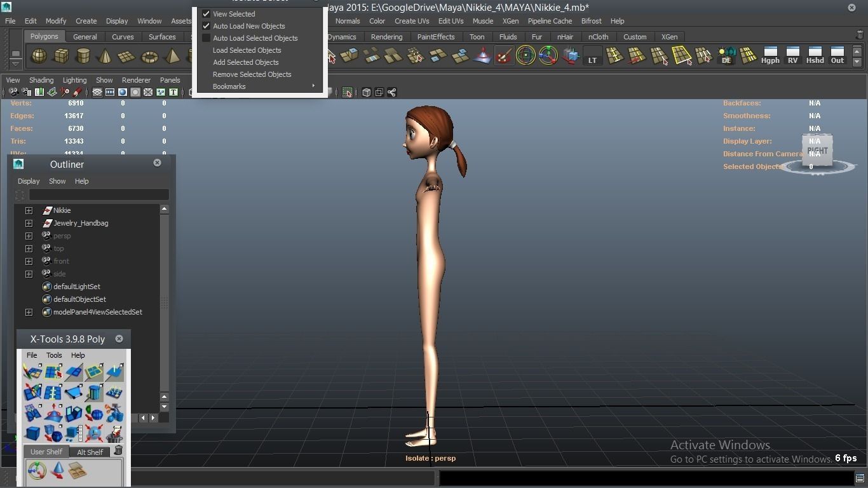868x488 pixels.
Task: Toggle View Selected checkbox
Action: coord(207,14)
